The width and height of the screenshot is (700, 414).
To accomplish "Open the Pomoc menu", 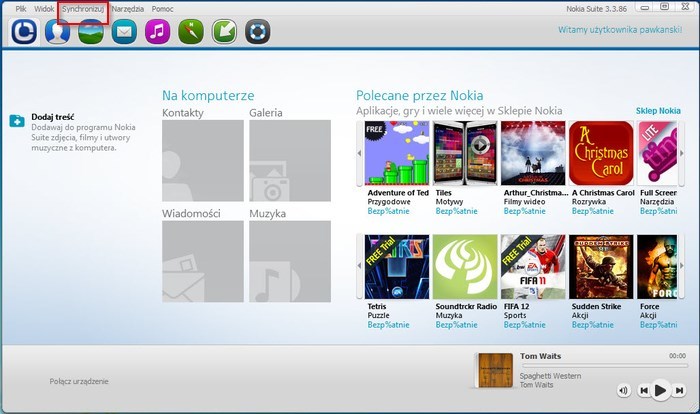I will [x=162, y=9].
